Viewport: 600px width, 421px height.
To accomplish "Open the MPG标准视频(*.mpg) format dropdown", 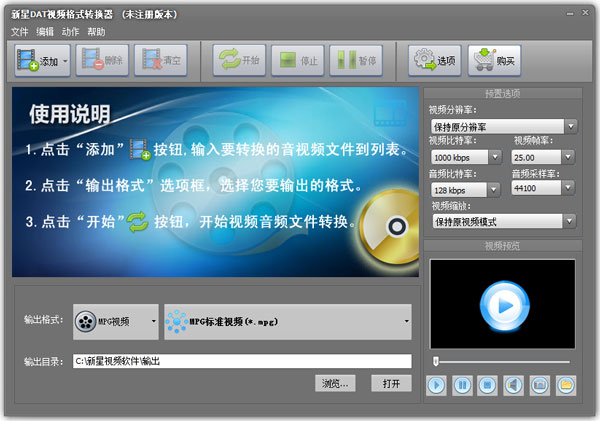I will coord(288,321).
